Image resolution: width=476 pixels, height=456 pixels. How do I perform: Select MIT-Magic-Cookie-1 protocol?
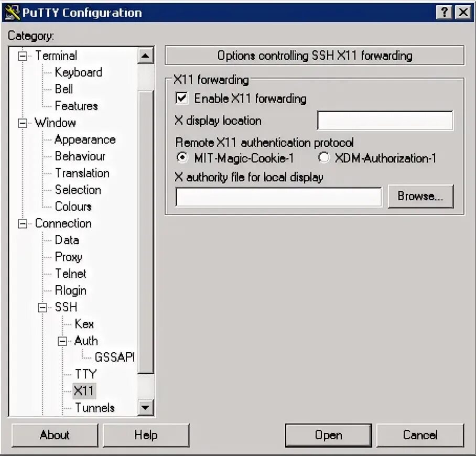tap(182, 157)
